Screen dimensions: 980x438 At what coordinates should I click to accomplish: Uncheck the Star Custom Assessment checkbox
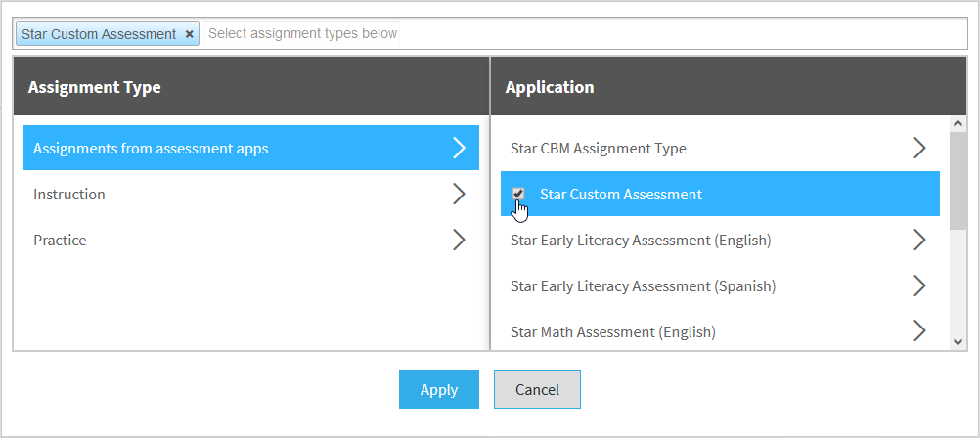[518, 194]
